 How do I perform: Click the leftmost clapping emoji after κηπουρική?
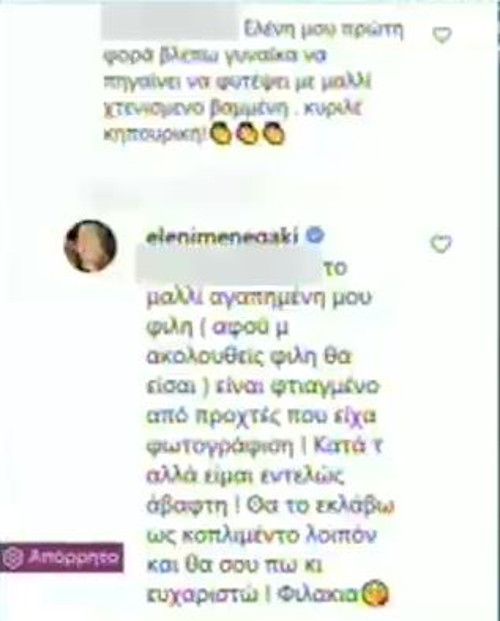point(221,135)
